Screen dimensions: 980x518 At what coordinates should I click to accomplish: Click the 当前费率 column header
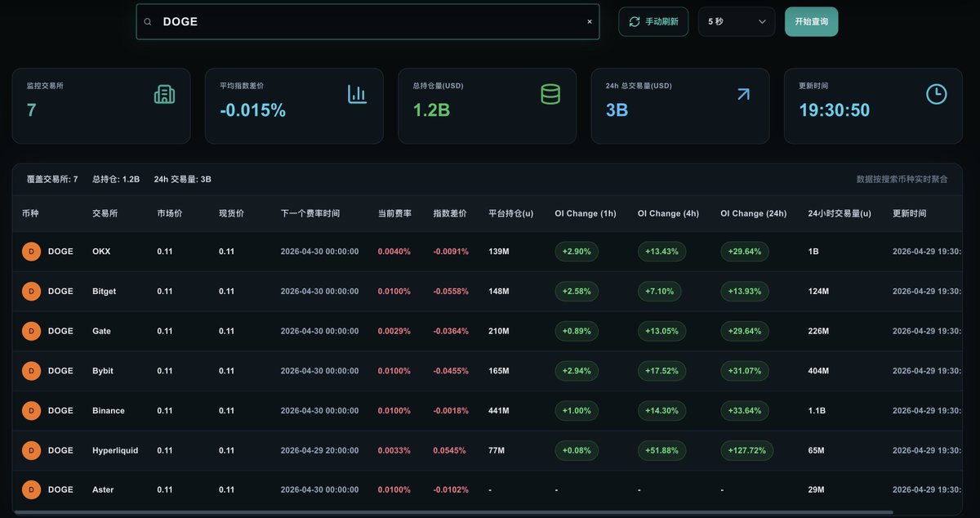394,213
